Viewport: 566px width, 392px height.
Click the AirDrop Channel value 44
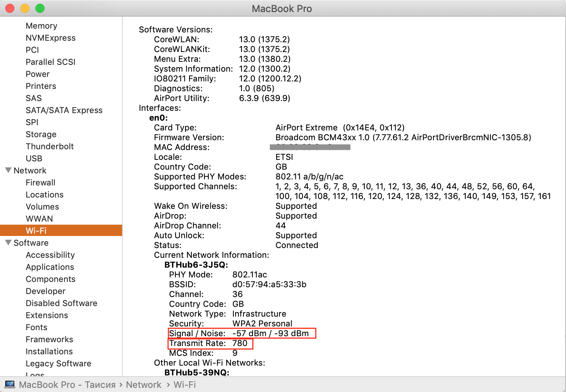[x=281, y=225]
